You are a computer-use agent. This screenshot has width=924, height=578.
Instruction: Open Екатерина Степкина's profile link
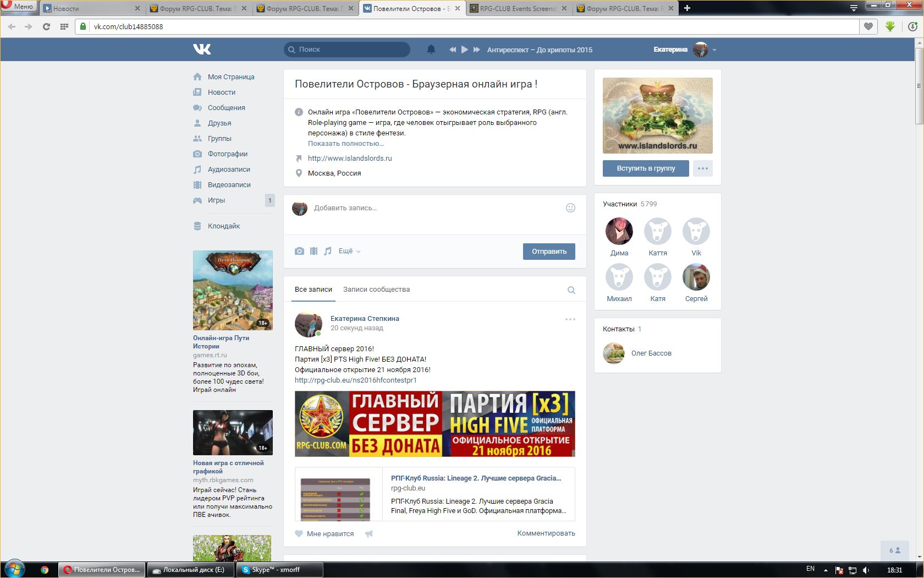(x=365, y=319)
